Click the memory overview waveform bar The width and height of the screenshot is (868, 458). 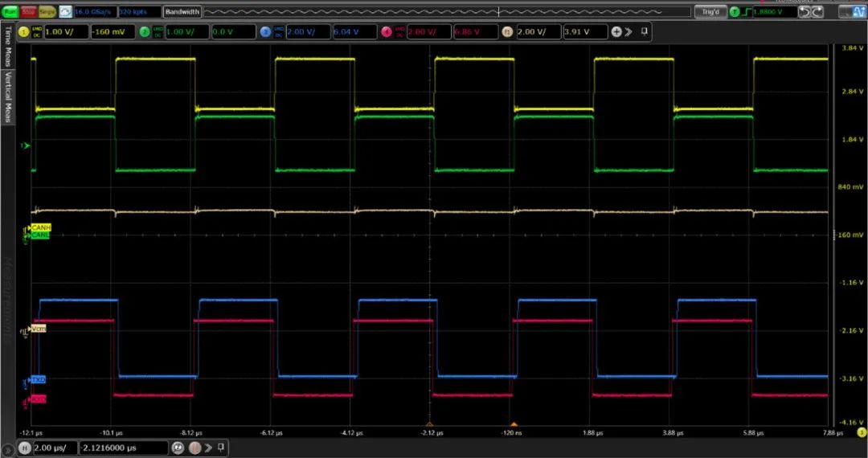pyautogui.click(x=448, y=11)
